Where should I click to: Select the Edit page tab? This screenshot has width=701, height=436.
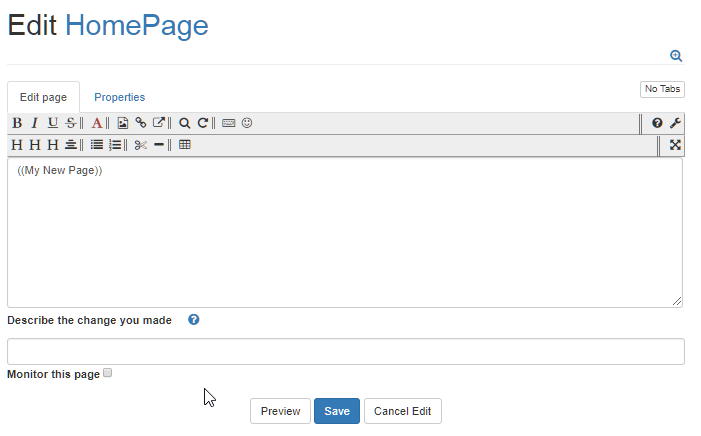pos(43,97)
